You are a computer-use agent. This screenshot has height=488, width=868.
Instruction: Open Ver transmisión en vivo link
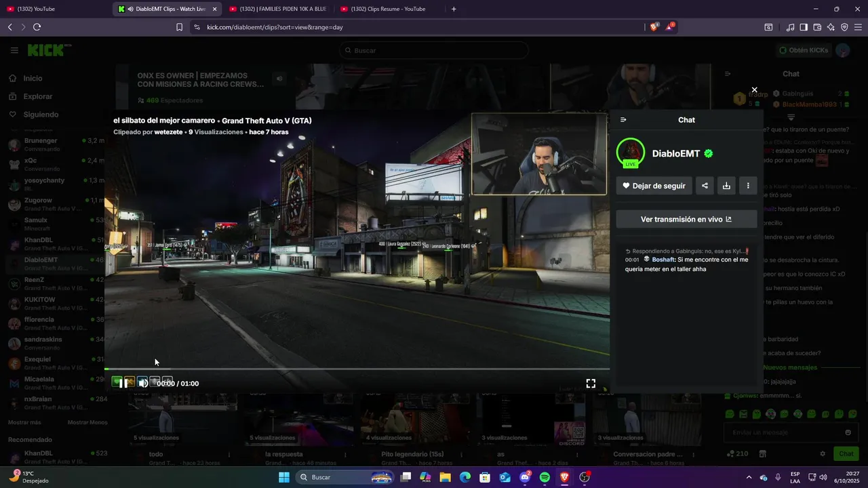pos(686,219)
